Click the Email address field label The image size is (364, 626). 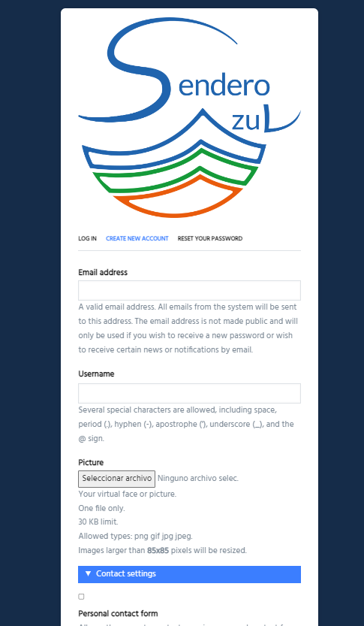[x=103, y=272]
